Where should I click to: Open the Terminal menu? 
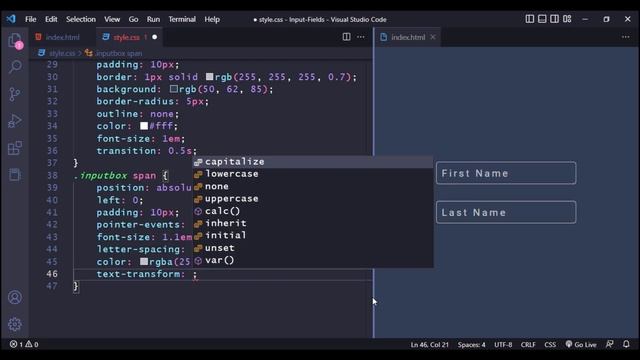[182, 19]
